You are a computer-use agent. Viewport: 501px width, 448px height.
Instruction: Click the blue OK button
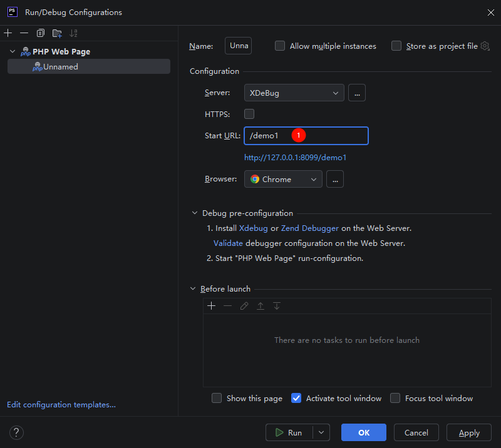click(x=364, y=432)
